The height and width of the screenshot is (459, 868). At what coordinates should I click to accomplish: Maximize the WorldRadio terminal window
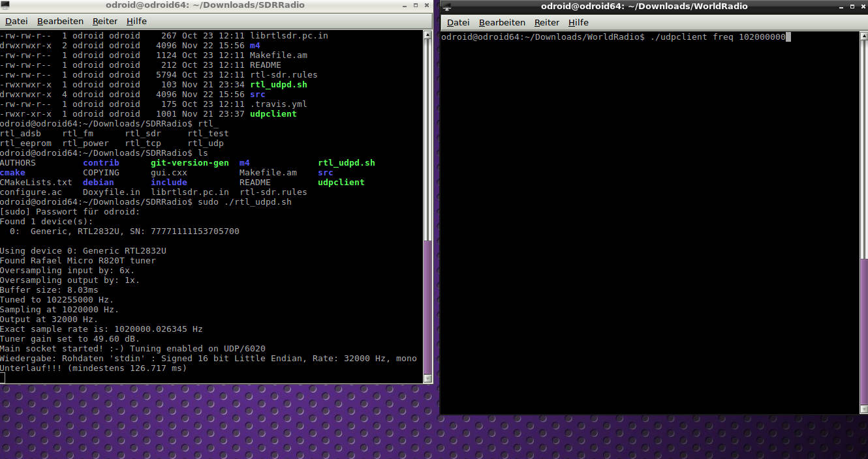(x=851, y=7)
